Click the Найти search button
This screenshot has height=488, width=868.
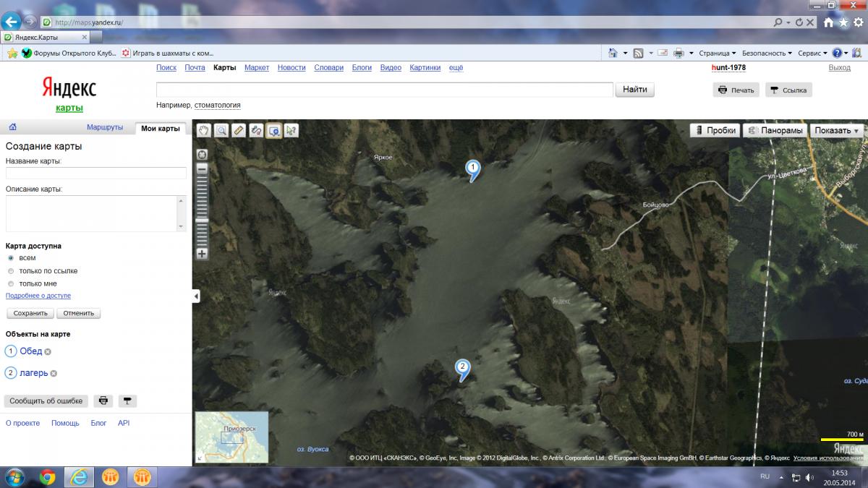point(634,90)
